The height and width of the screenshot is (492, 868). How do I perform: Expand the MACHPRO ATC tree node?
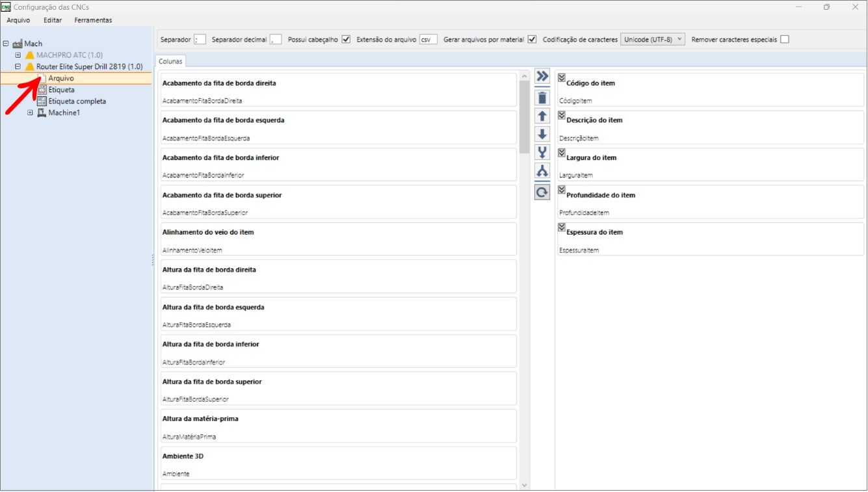point(18,55)
